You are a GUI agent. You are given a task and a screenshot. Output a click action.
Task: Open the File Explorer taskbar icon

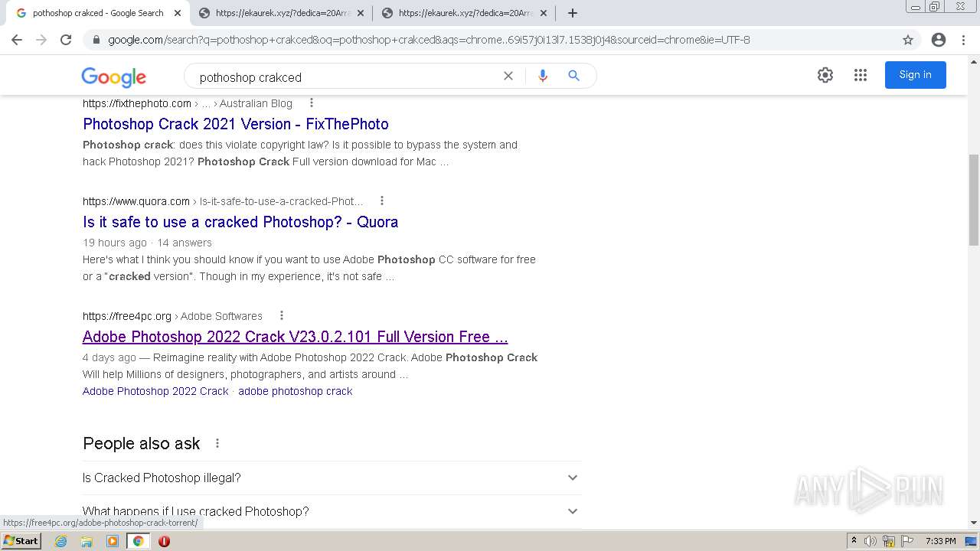coord(87,541)
